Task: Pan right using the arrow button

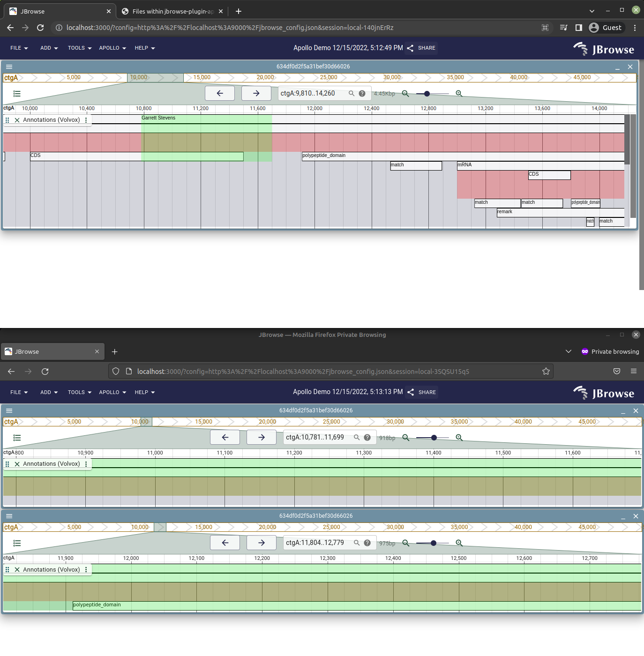Action: point(256,93)
